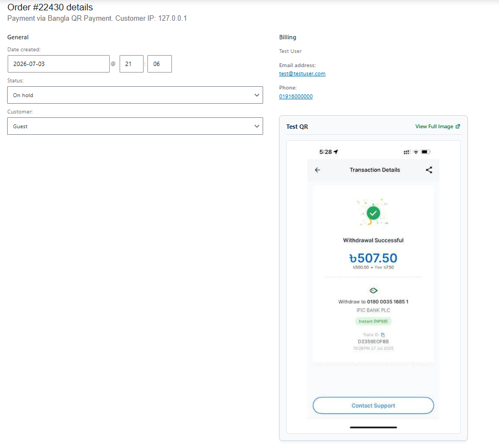Click the account number 0180 0035 1685 1
The width and height of the screenshot is (499, 448).
(x=388, y=302)
